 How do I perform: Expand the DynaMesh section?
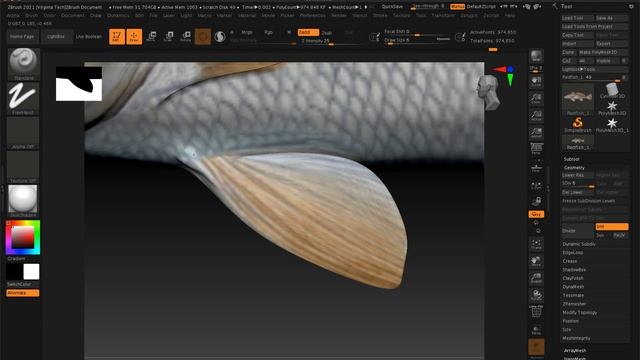click(x=573, y=287)
